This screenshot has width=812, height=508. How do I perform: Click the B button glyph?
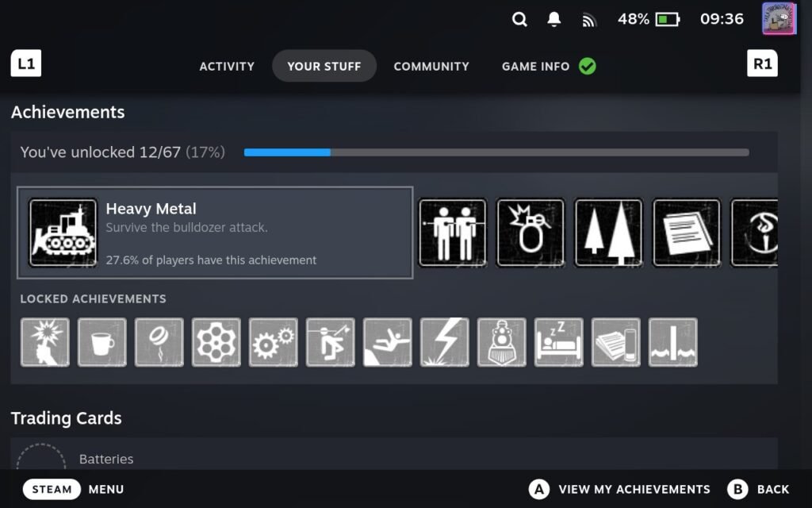point(737,489)
